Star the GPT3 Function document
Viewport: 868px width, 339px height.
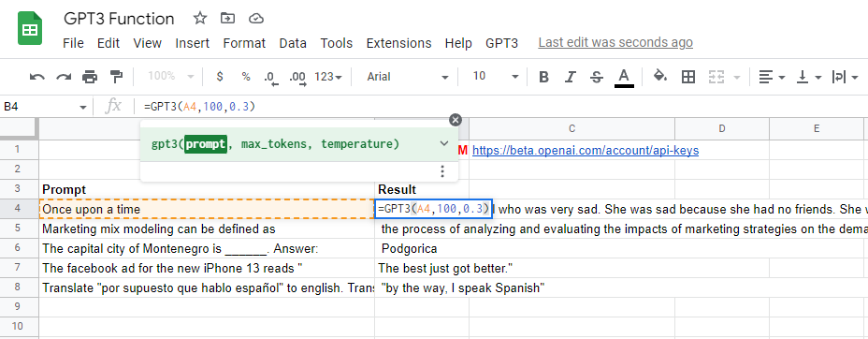(x=200, y=19)
